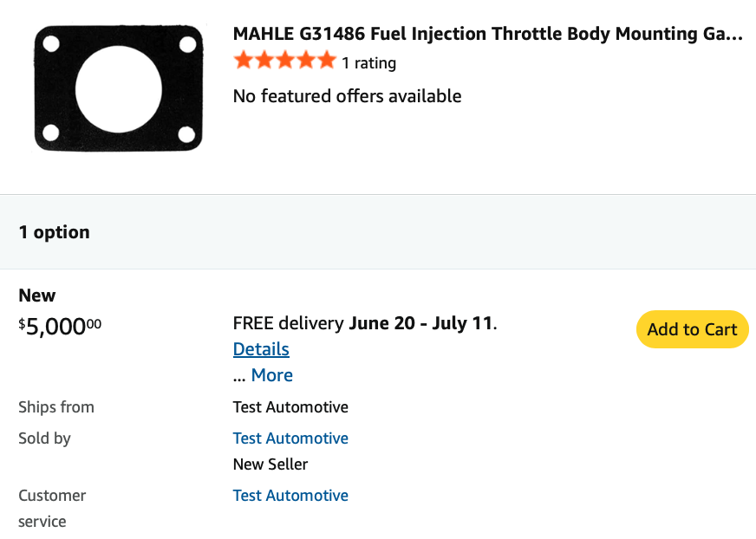
Task: Open the MAHLE G31486 product title
Action: point(488,35)
